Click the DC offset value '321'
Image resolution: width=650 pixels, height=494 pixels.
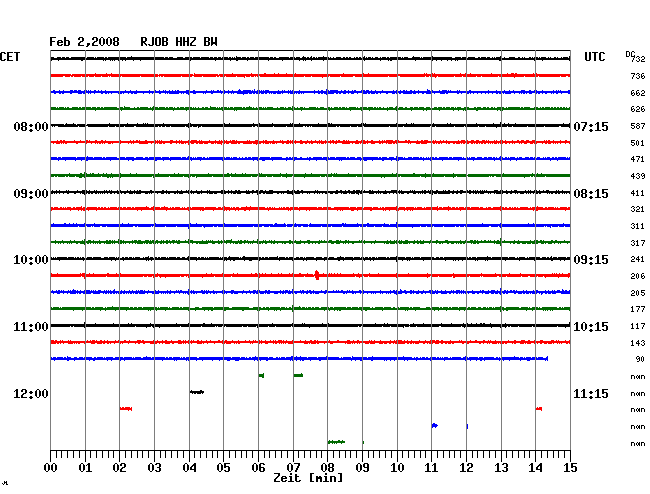(638, 209)
